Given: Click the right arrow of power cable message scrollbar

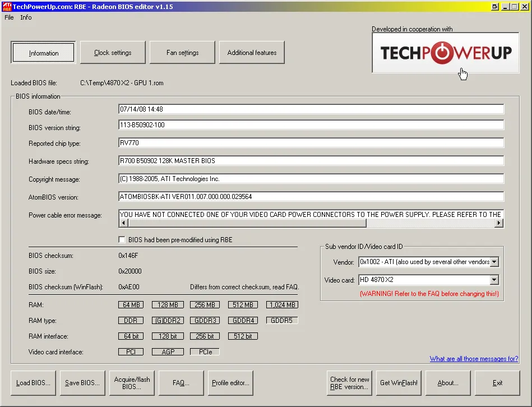Looking at the screenshot, I should click(498, 223).
